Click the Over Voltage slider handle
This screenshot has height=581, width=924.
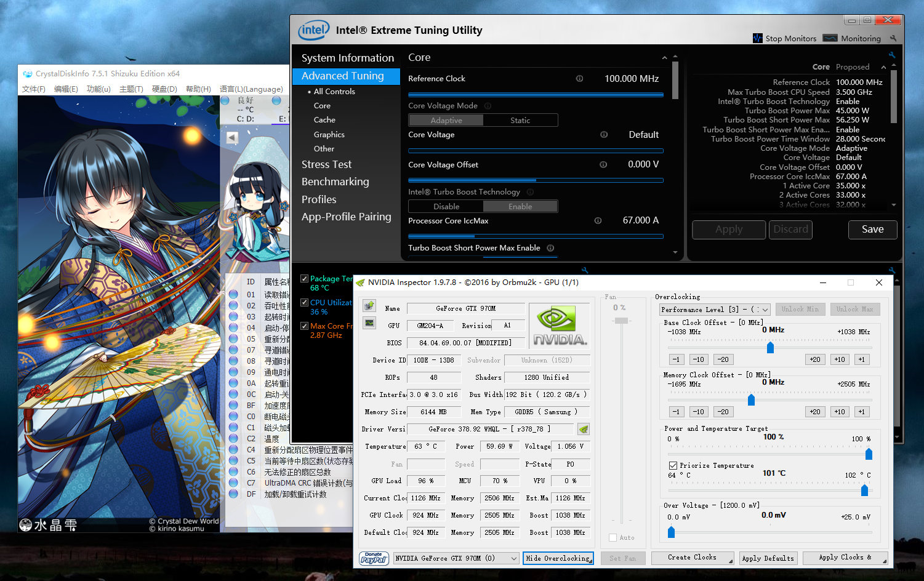click(671, 532)
